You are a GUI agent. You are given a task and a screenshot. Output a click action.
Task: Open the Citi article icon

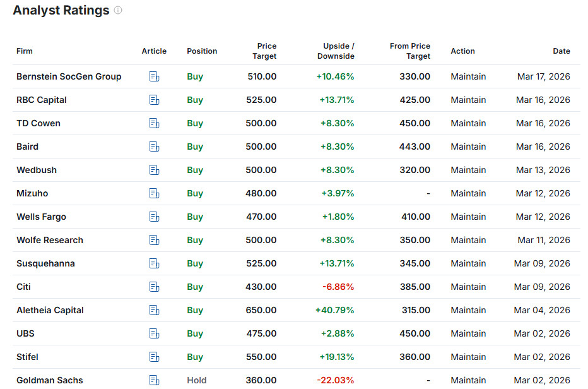coord(154,287)
